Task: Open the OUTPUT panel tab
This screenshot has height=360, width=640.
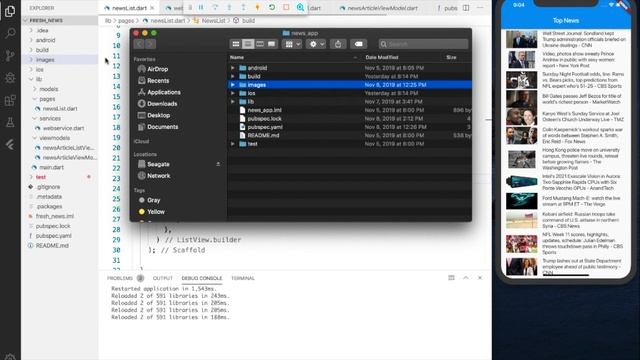Action: tap(162, 278)
